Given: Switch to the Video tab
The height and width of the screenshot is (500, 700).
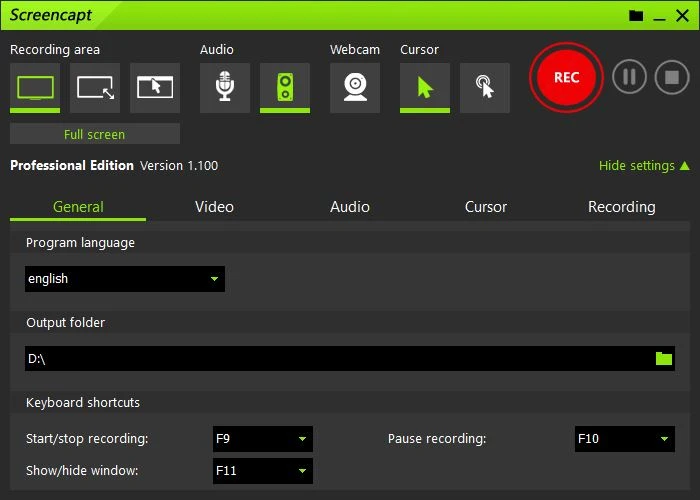Looking at the screenshot, I should [x=214, y=207].
